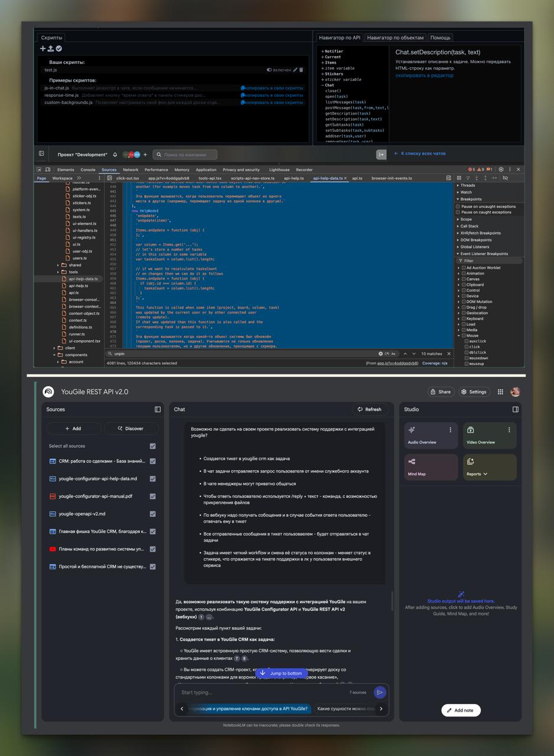Switch to the DevTools Console tab
554x756 pixels.
[x=87, y=170]
